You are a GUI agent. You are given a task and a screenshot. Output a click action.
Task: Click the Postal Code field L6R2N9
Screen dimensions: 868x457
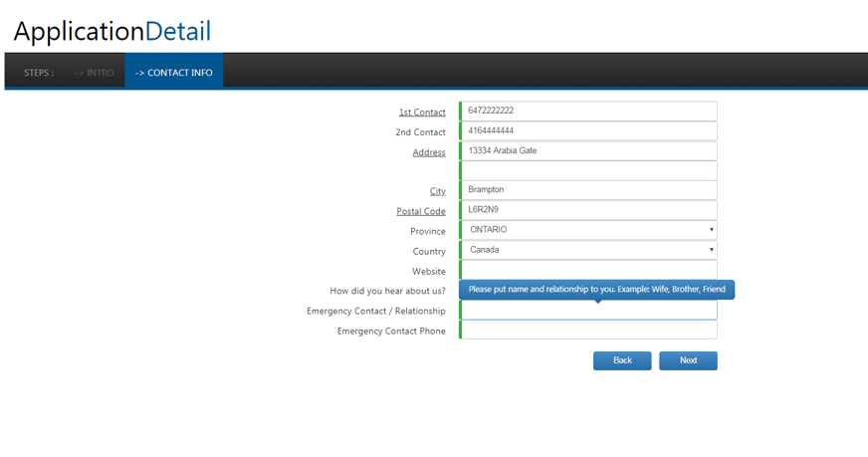pos(588,210)
